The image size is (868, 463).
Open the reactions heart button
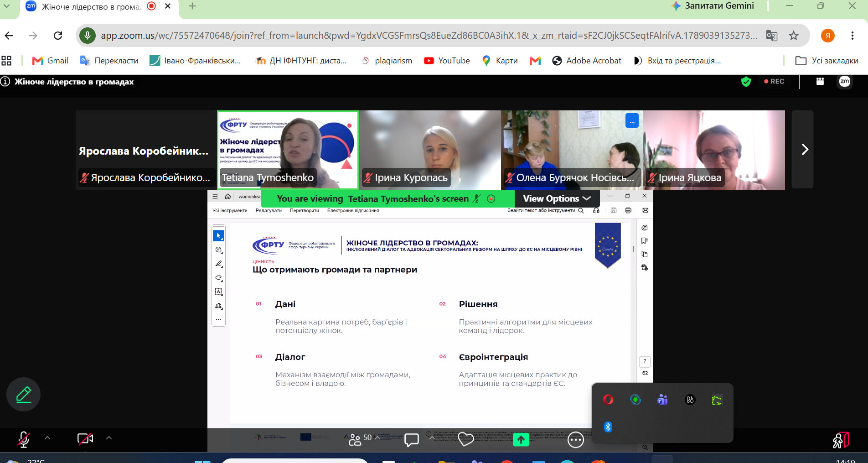pyautogui.click(x=466, y=439)
